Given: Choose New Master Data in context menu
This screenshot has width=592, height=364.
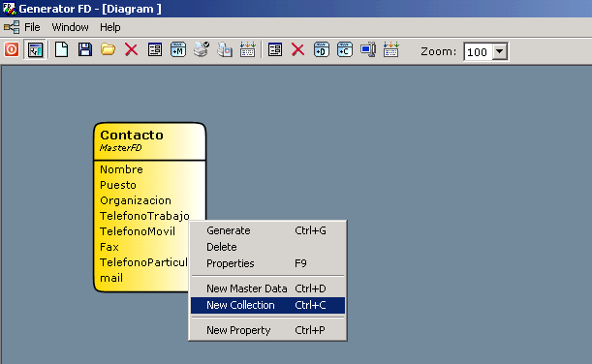Looking at the screenshot, I should coord(267,288).
